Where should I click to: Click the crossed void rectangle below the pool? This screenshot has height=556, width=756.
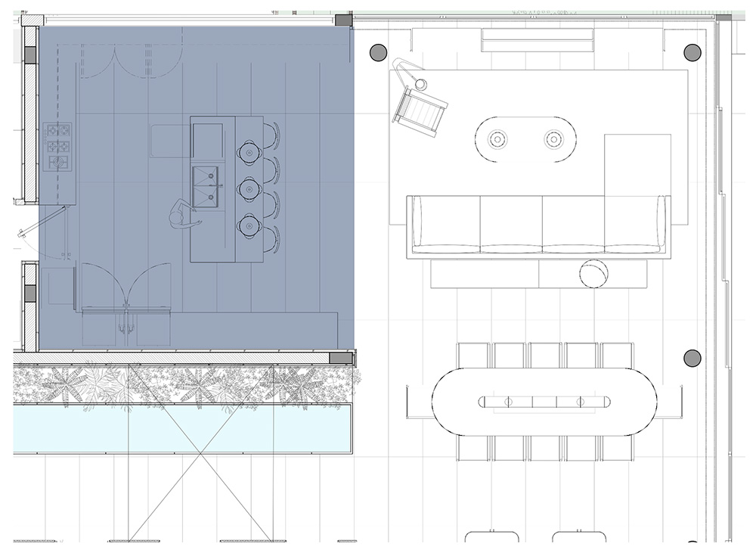(x=201, y=495)
